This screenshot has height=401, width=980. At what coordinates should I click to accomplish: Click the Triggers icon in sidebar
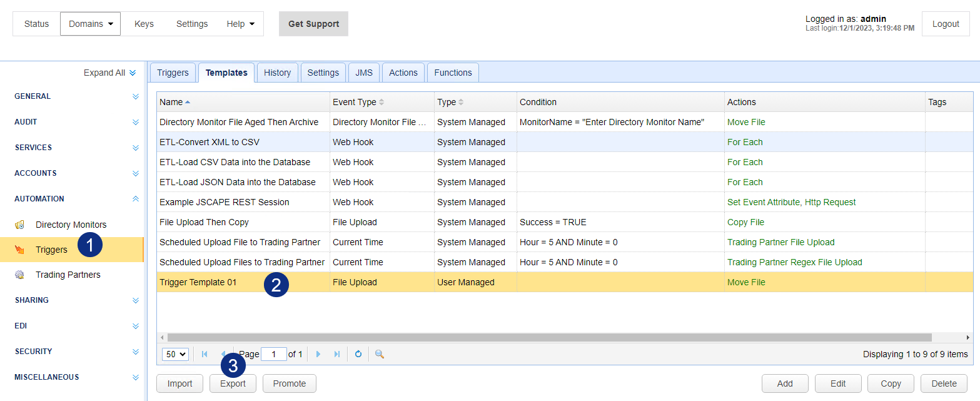pos(20,250)
